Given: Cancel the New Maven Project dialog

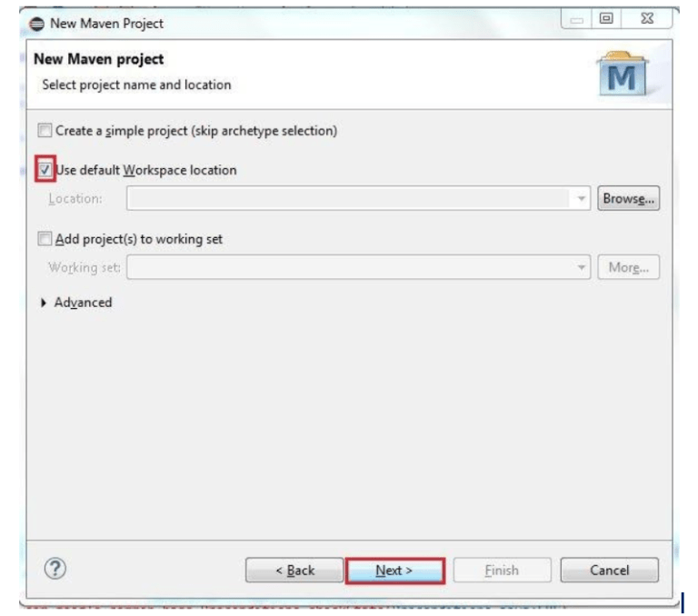Looking at the screenshot, I should coord(610,571).
